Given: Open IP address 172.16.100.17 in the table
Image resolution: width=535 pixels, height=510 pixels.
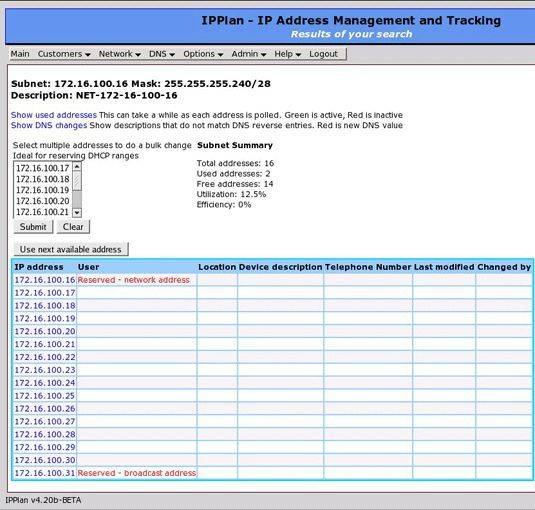Looking at the screenshot, I should [x=45, y=293].
